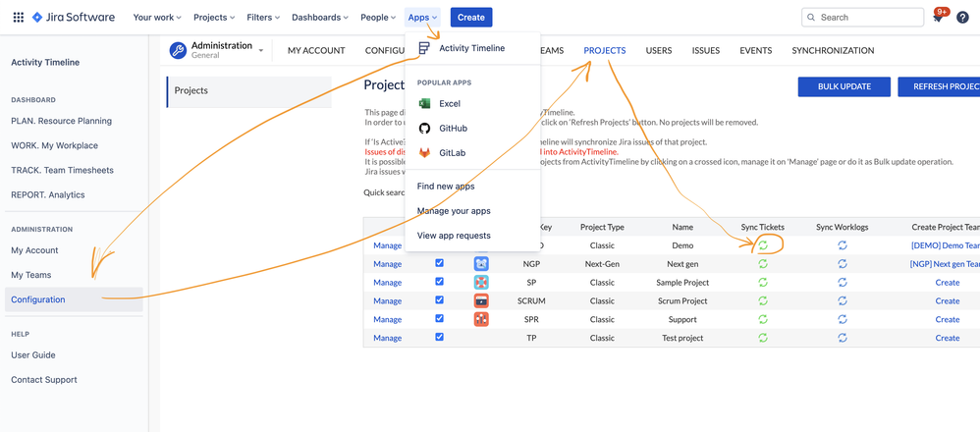This screenshot has width=980, height=432.
Task: Open the Dashboards dropdown
Action: pos(321,18)
